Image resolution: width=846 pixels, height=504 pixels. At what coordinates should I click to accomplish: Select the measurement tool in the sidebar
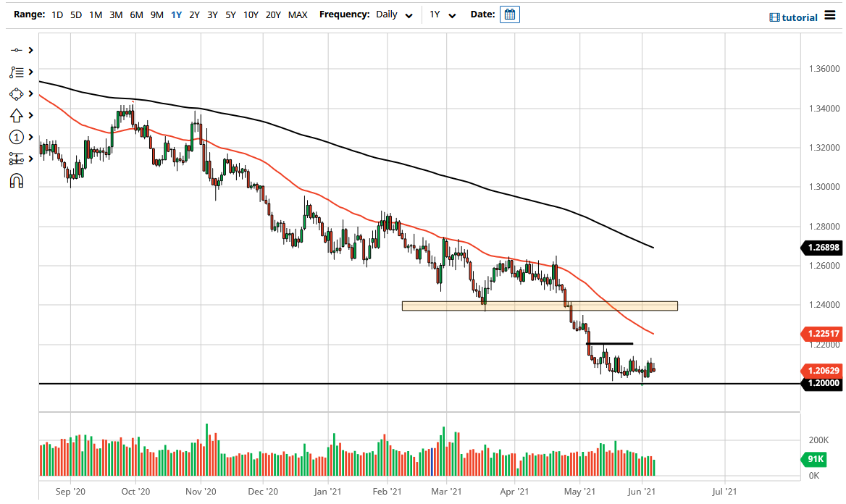point(16,159)
